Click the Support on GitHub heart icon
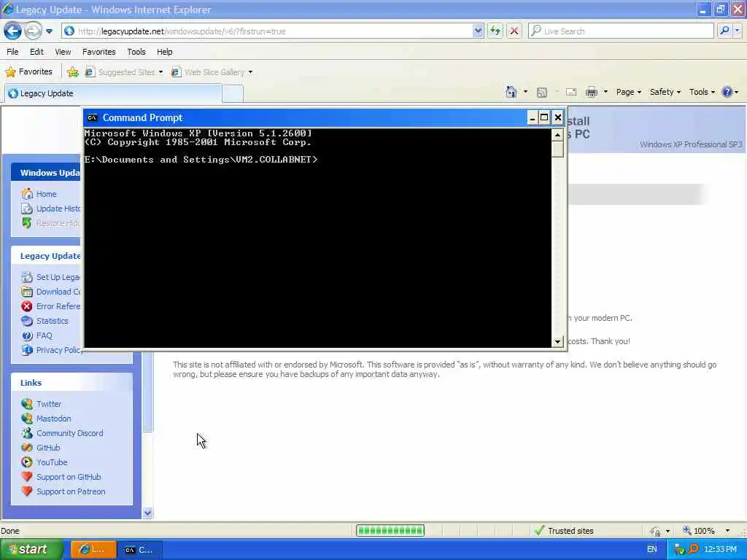This screenshot has height=560, width=747. click(27, 477)
